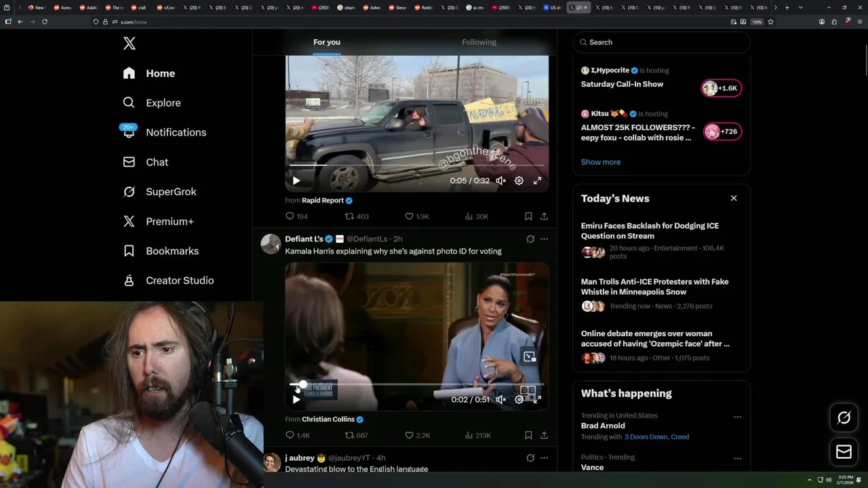Open Notifications with 20+ badge

(164, 132)
